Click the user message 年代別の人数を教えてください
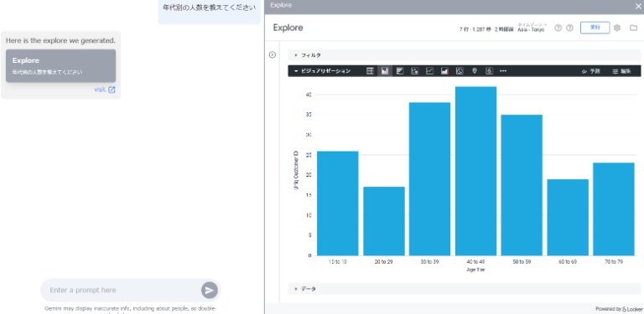 point(209,8)
